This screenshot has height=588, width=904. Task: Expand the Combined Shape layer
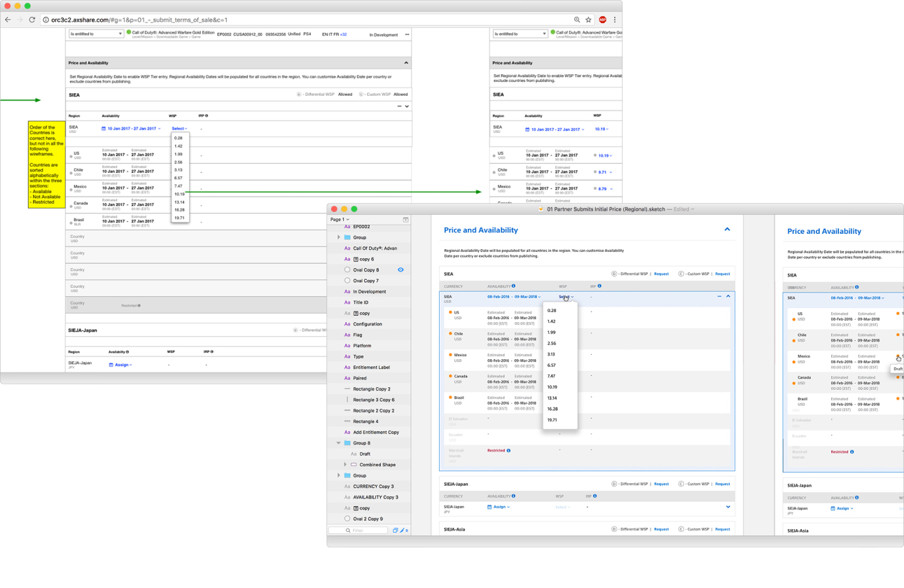(x=345, y=465)
